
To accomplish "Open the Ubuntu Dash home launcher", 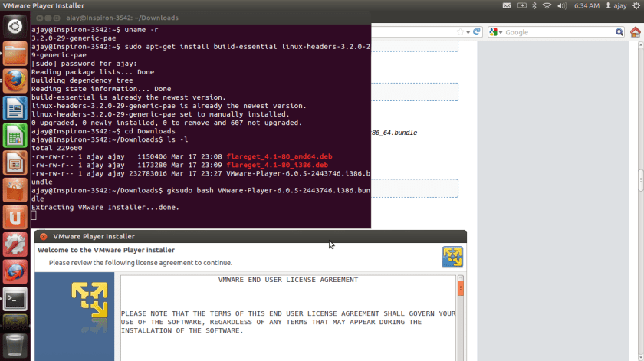I will (x=15, y=26).
